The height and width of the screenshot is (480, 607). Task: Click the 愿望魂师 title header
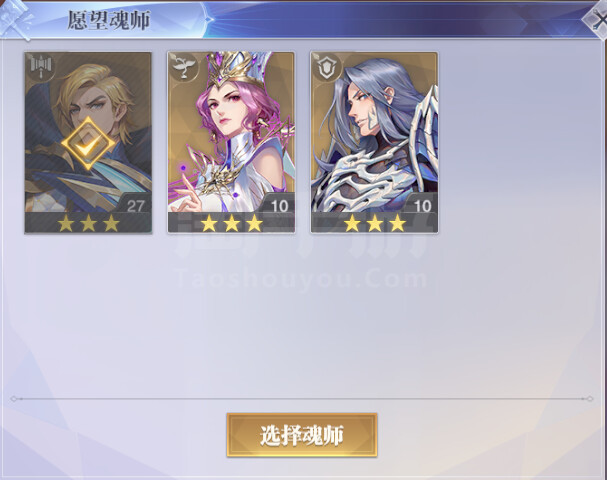point(109,20)
